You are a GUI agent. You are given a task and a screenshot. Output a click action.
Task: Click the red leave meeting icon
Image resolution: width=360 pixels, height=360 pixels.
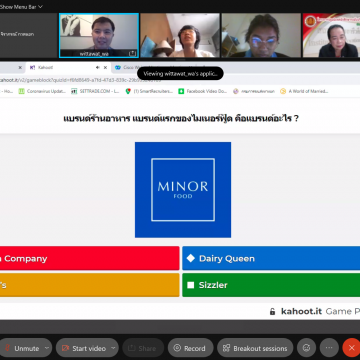coord(351,348)
